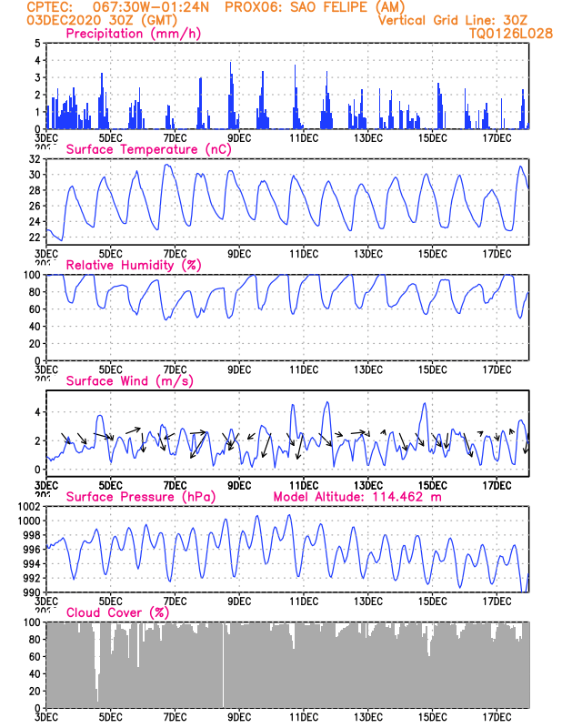Click the Surface Wind (m/s) chart title

[x=129, y=381]
